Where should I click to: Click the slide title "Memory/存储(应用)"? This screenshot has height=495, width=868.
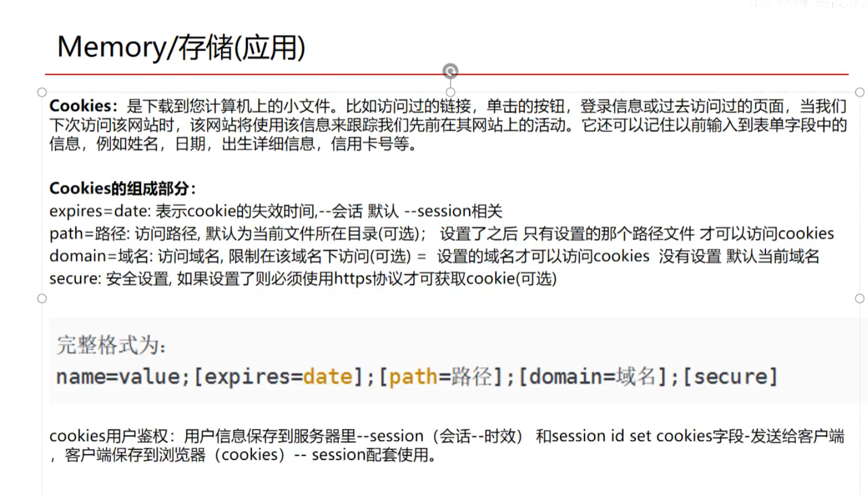pos(181,47)
